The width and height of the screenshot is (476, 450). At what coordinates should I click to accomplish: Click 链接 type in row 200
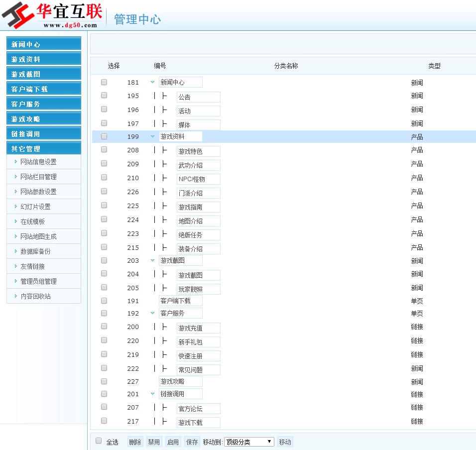point(417,327)
